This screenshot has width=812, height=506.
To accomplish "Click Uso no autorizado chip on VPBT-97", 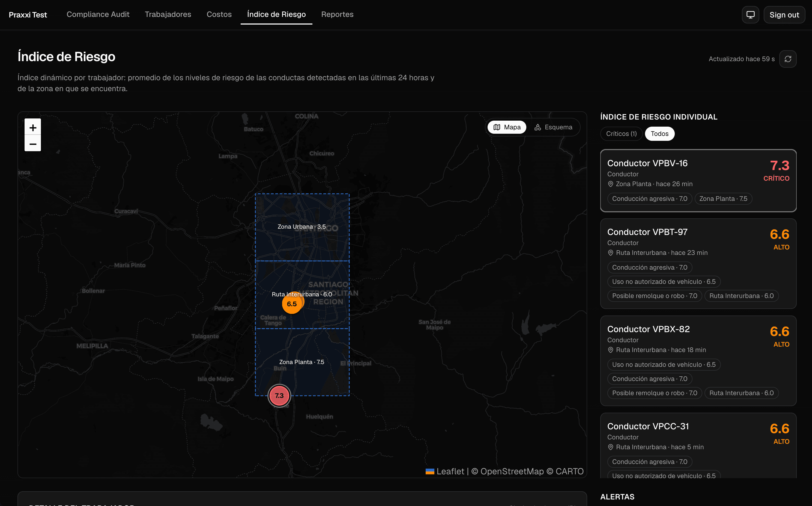I will [664, 282].
